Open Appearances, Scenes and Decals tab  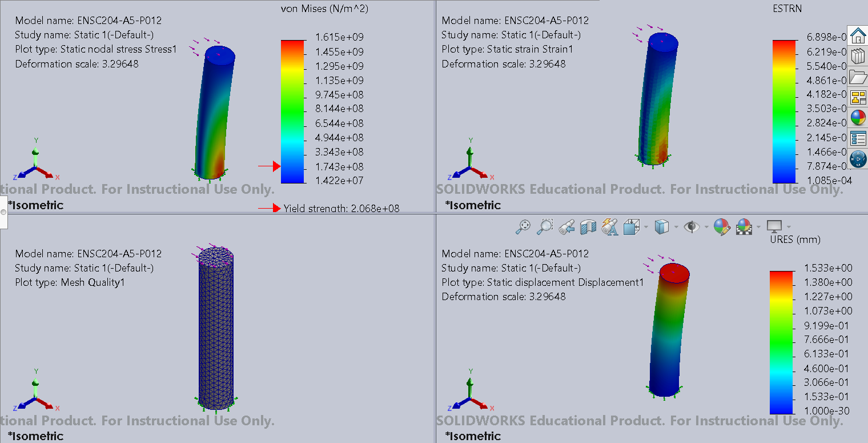click(x=858, y=118)
